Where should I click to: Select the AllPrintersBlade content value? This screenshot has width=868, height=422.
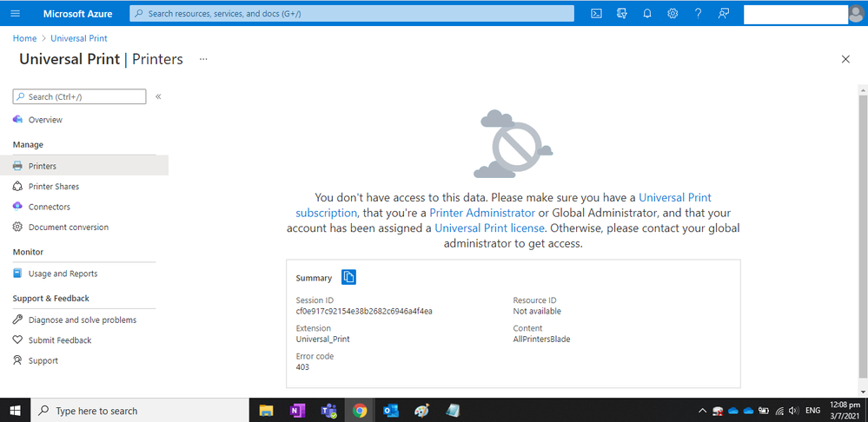point(541,340)
